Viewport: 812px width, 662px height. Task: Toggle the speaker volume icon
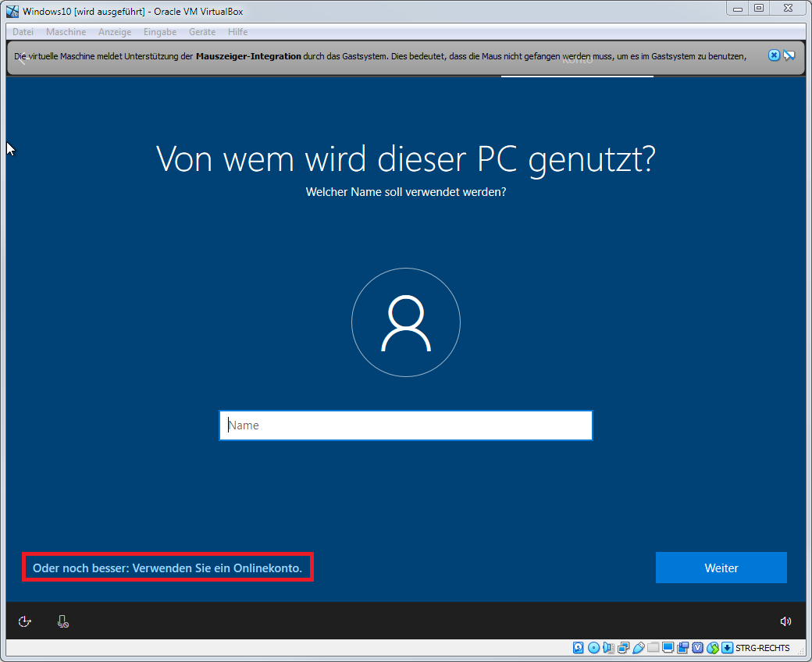[x=785, y=621]
